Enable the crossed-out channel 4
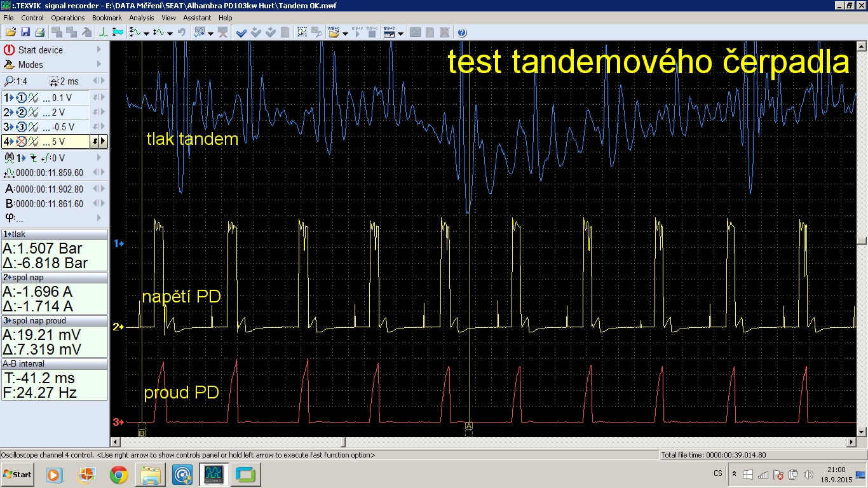The image size is (868, 488). coord(20,142)
